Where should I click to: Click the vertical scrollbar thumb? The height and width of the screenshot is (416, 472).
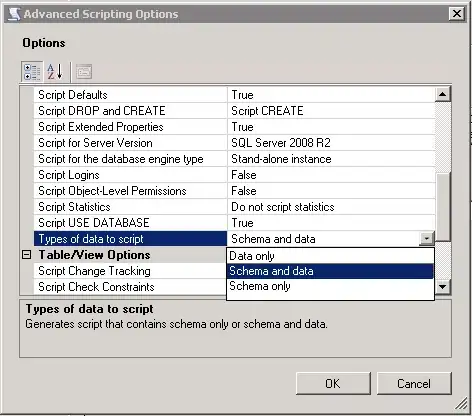point(443,207)
